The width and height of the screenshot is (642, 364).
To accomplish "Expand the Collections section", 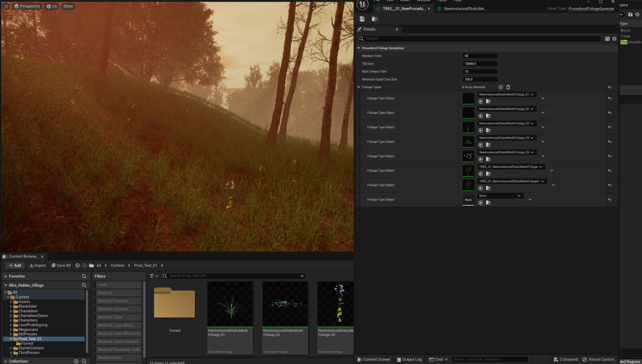I will tap(6, 361).
